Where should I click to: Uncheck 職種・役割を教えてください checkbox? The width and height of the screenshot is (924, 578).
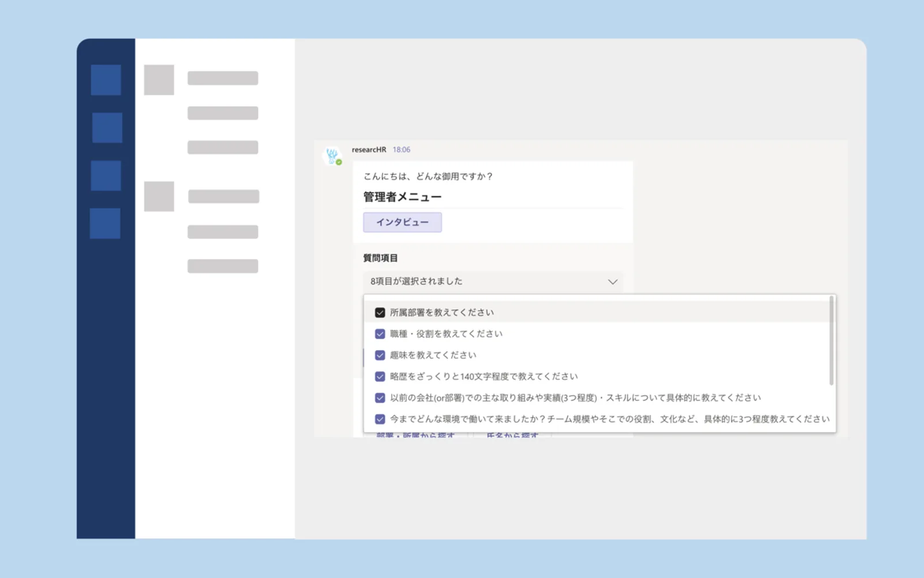(380, 334)
